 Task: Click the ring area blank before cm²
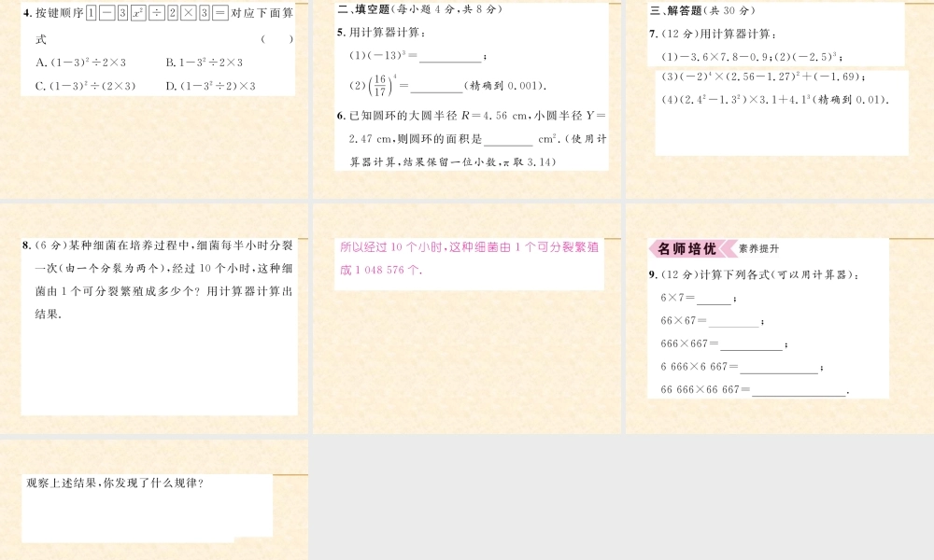point(508,142)
